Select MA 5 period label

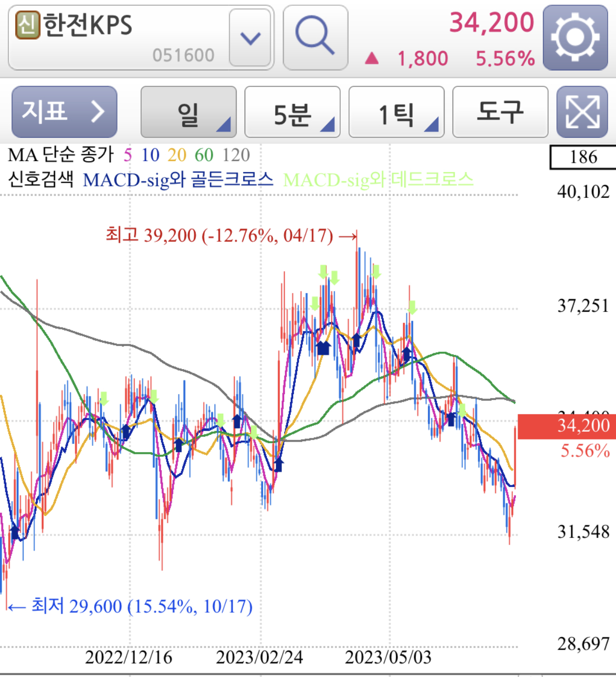127,155
